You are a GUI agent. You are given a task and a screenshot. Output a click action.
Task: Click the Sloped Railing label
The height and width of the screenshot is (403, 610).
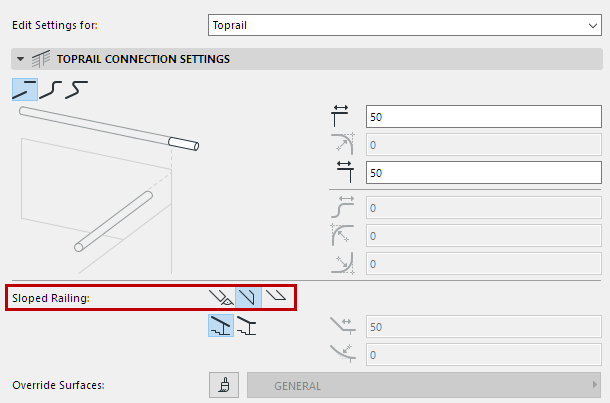pos(50,298)
